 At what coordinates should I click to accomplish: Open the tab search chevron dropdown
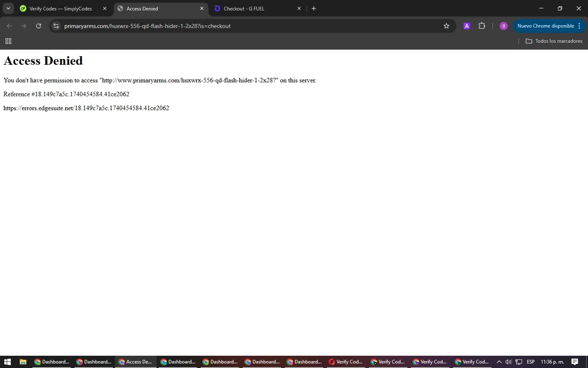click(x=8, y=8)
